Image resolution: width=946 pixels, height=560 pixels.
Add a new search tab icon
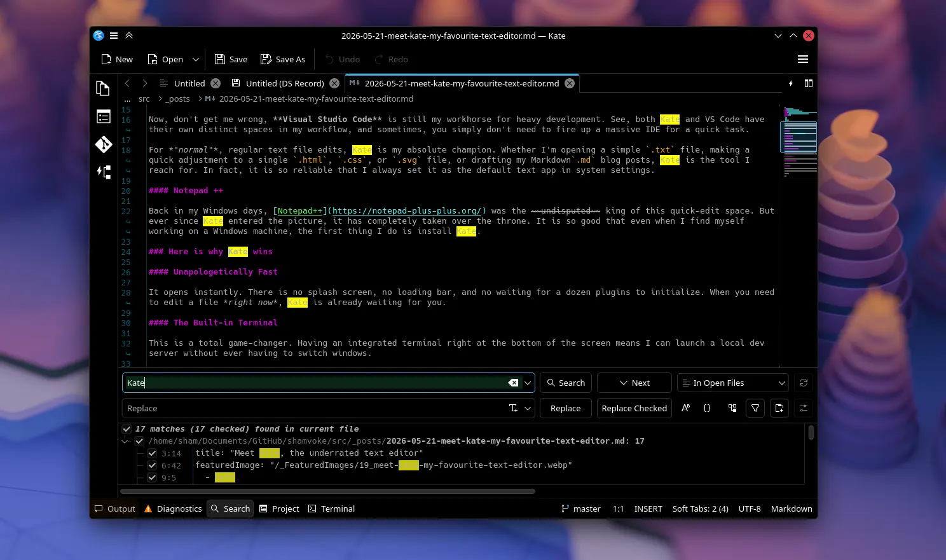pyautogui.click(x=779, y=408)
